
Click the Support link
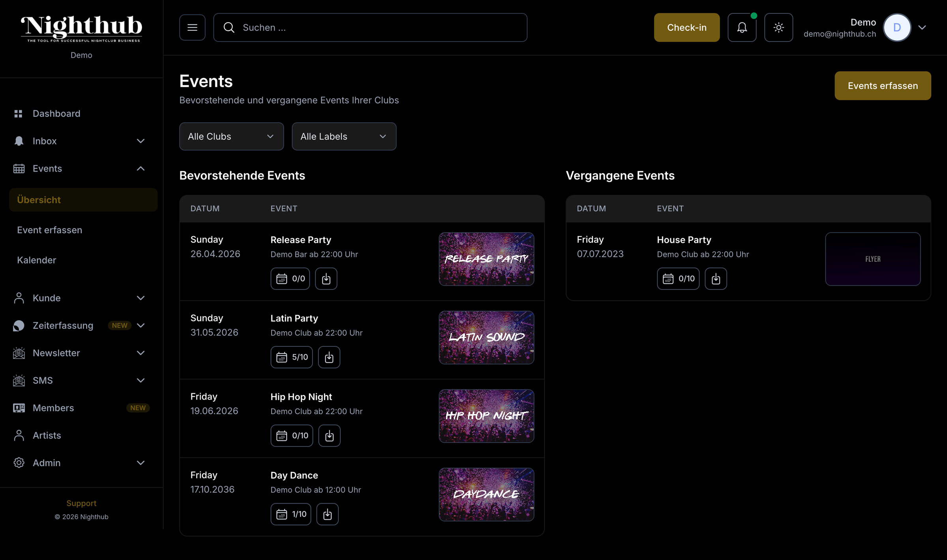click(81, 503)
